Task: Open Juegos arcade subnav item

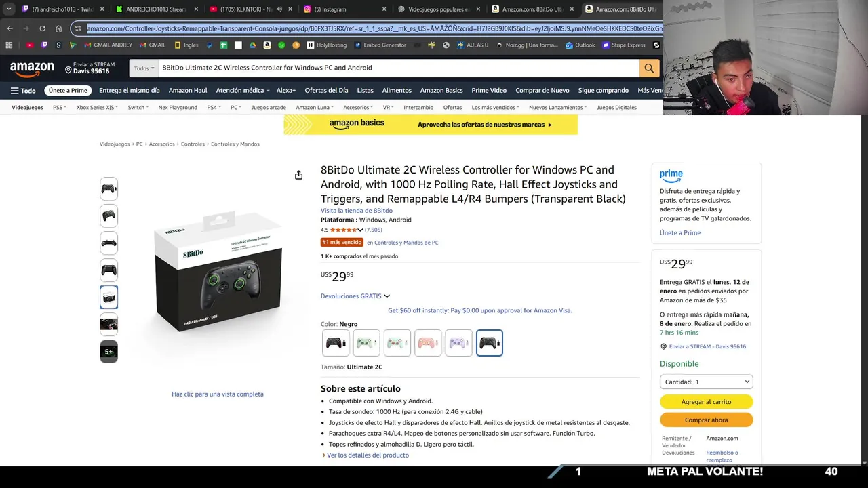Action: 269,108
